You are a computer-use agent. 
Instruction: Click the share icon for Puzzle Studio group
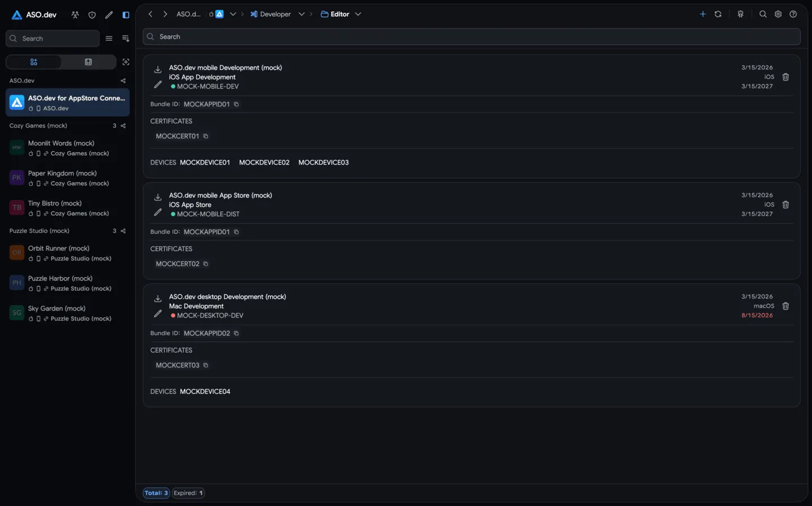click(x=123, y=231)
